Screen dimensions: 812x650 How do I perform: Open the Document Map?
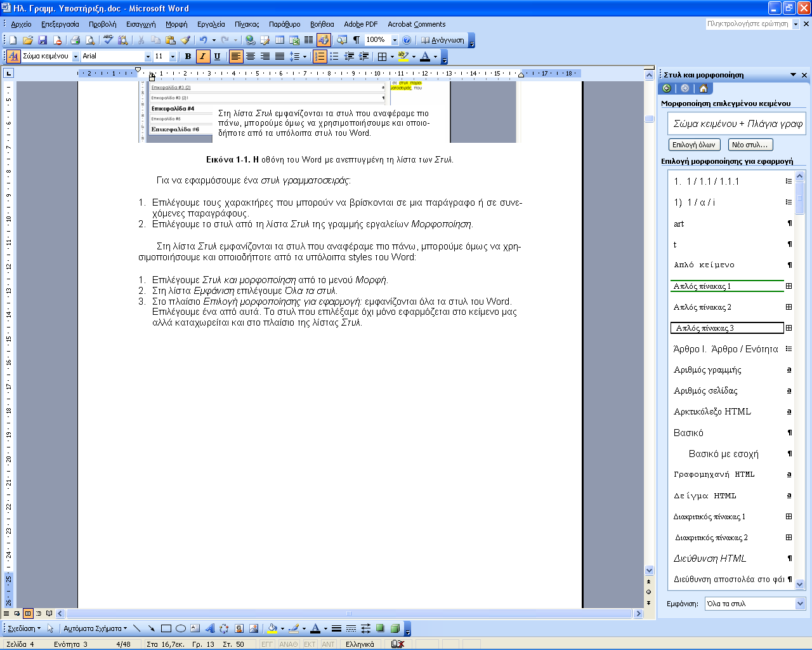341,40
